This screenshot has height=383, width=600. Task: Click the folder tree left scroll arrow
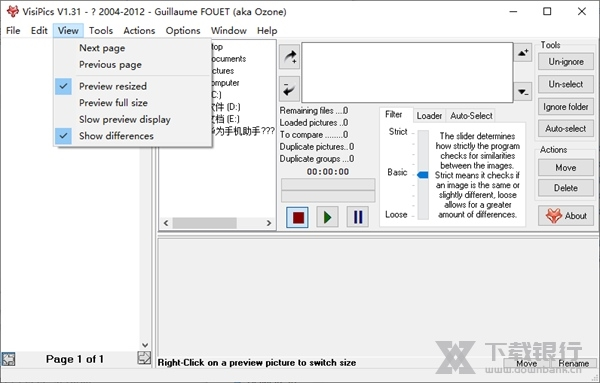click(x=166, y=223)
